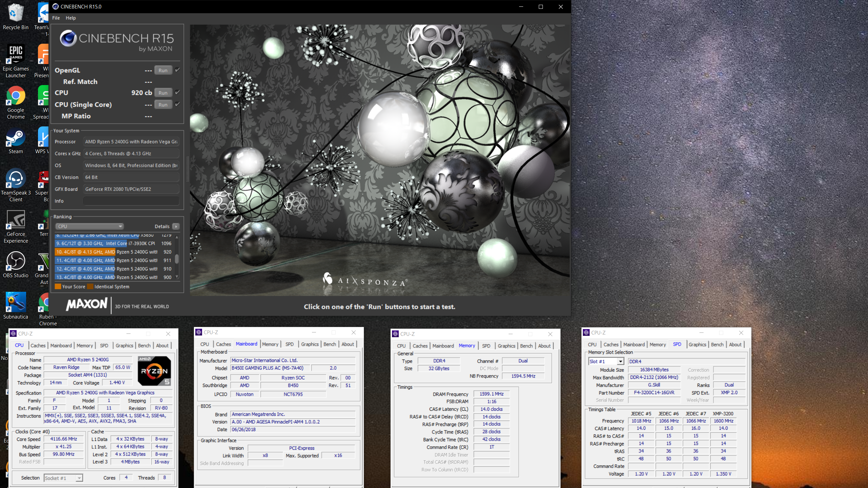
Task: Click the Processor name field in Your System
Action: tap(131, 142)
